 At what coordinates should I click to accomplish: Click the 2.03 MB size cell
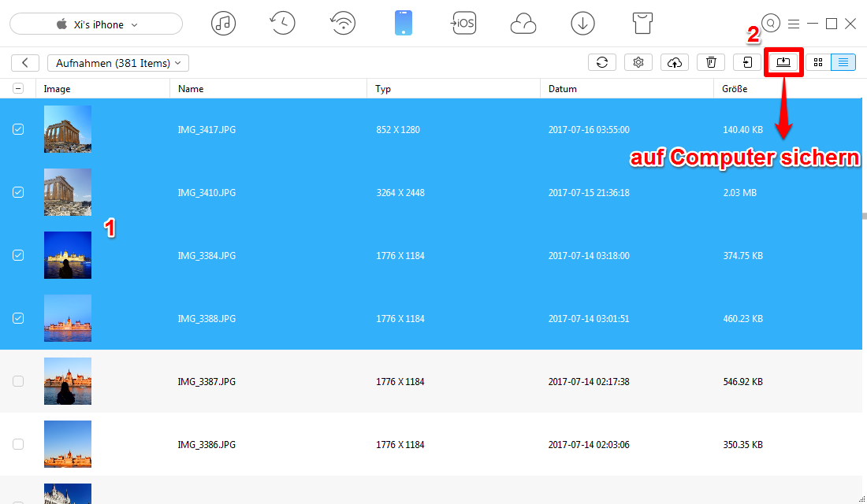[x=740, y=193]
